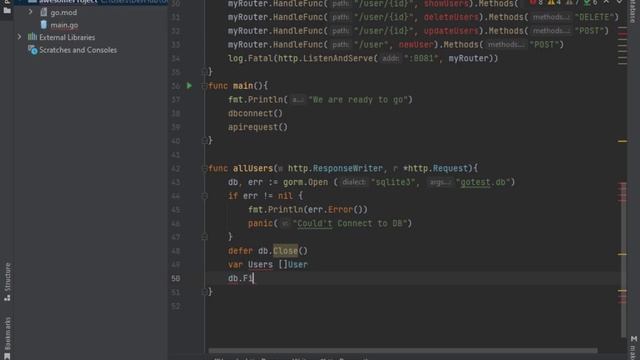Click the awesomeProject root folder
This screenshot has height=360, width=640.
coord(68,2)
